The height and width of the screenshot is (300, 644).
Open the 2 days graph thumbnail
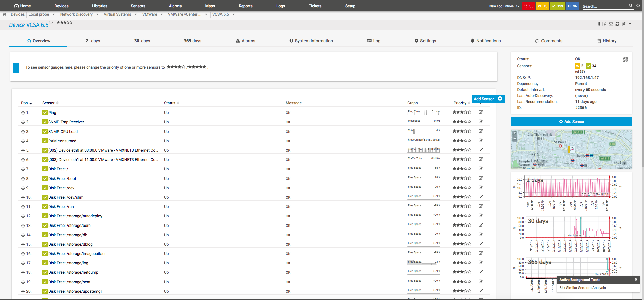[568, 193]
